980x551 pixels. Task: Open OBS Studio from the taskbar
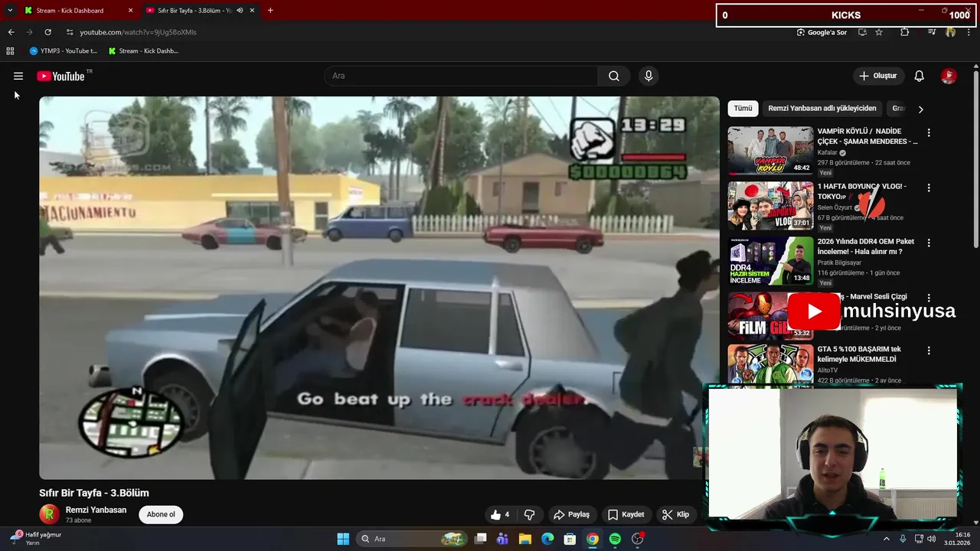click(x=638, y=539)
